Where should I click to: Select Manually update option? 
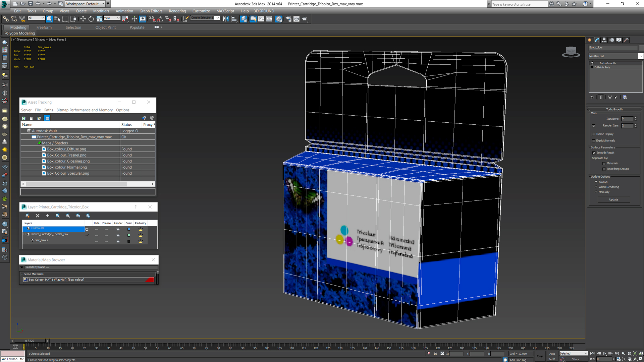(596, 192)
